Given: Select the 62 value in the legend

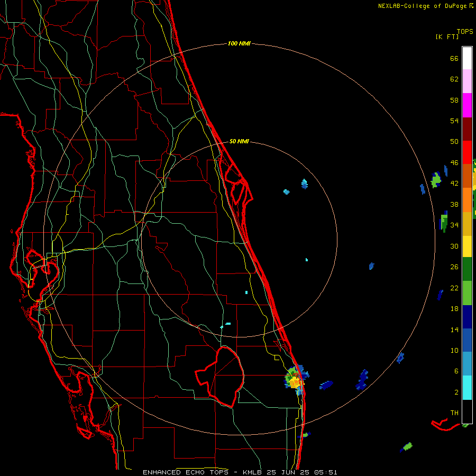Looking at the screenshot, I should [454, 79].
